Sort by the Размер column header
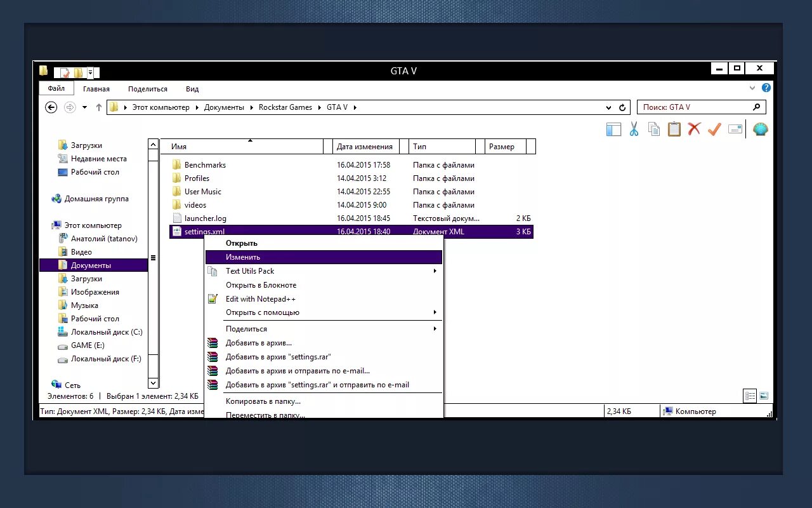 (506, 147)
